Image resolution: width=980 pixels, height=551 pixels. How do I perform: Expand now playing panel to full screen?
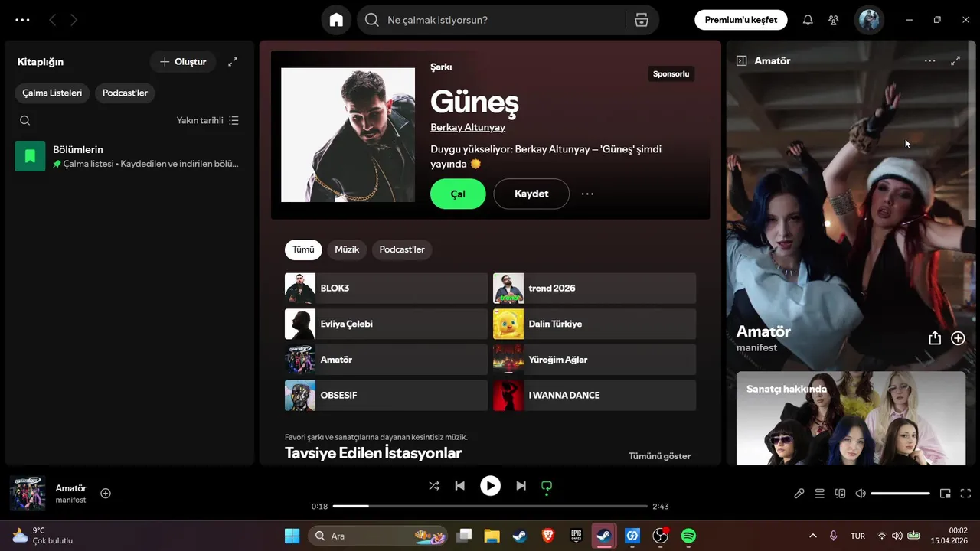click(x=955, y=60)
